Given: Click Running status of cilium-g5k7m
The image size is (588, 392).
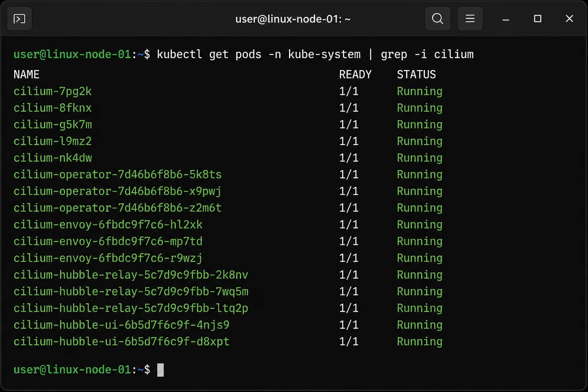Looking at the screenshot, I should (420, 125).
